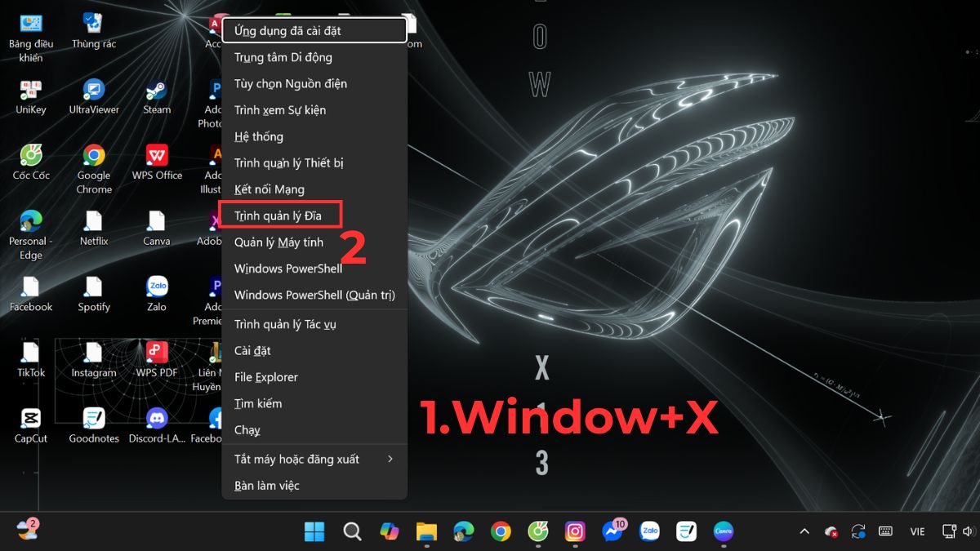Open the touch keyboard tray icon
This screenshot has height=551, width=980.
(x=885, y=531)
